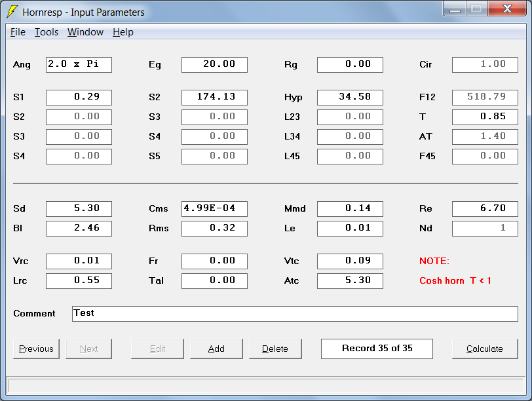The width and height of the screenshot is (532, 401).
Task: Click the F12 field showing 518.79
Action: (x=485, y=98)
